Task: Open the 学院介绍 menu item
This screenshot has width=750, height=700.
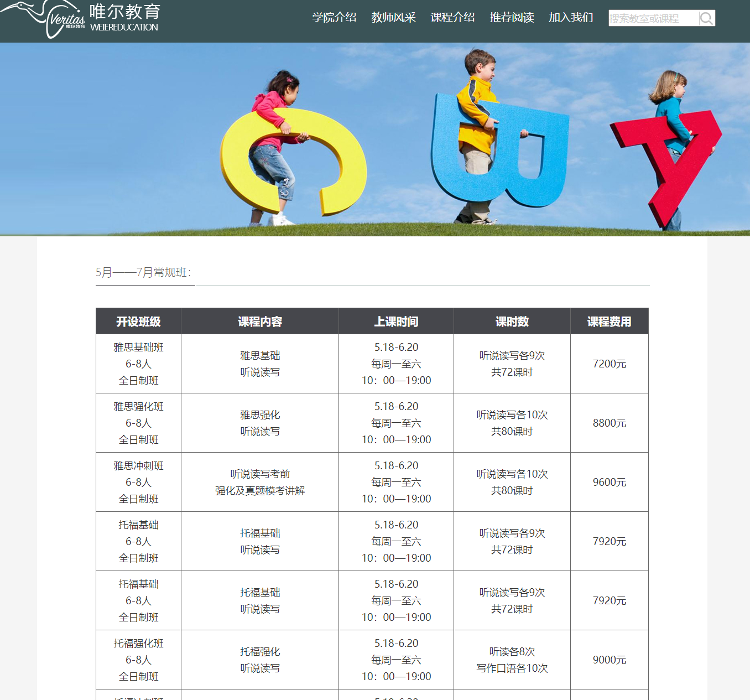Action: [334, 17]
